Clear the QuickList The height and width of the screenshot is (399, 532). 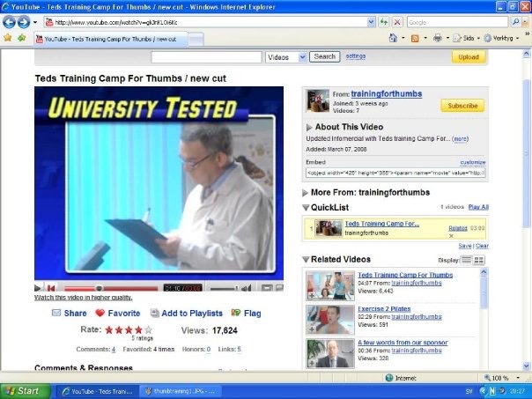tap(482, 246)
